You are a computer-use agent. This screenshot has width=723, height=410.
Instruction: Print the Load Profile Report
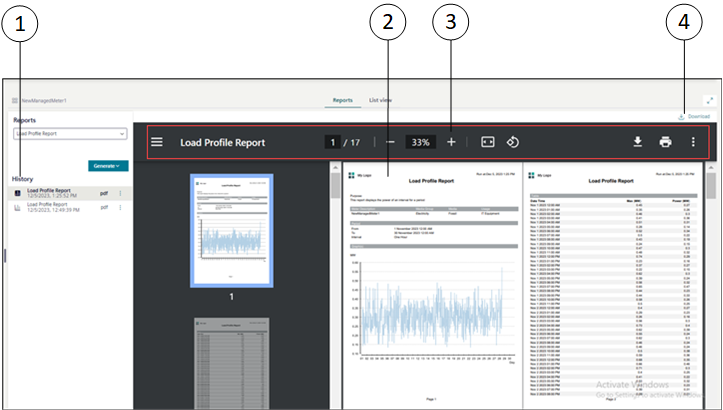tap(665, 142)
